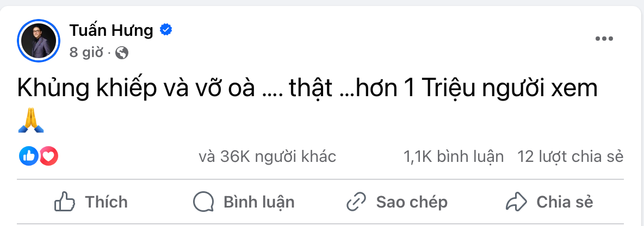
Task: Click the blue like reaction icon
Action: tap(29, 156)
